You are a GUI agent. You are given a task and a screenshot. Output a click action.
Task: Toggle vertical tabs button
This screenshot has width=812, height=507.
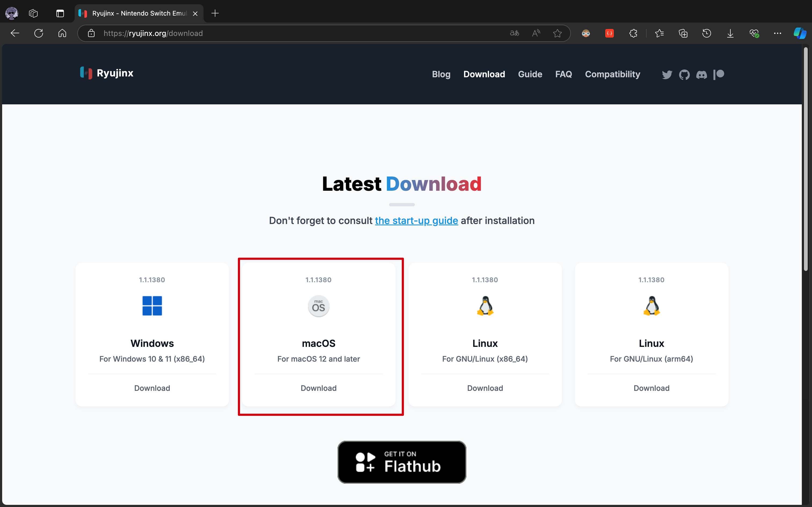(x=60, y=13)
